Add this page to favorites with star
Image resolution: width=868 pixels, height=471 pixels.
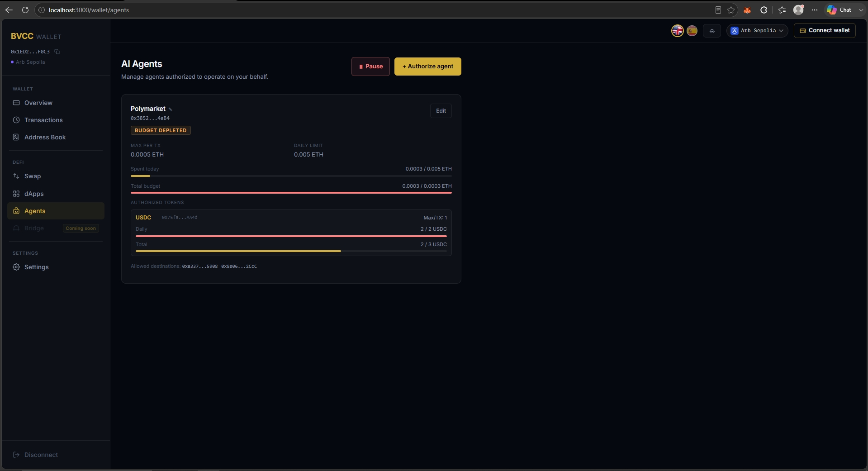(731, 10)
